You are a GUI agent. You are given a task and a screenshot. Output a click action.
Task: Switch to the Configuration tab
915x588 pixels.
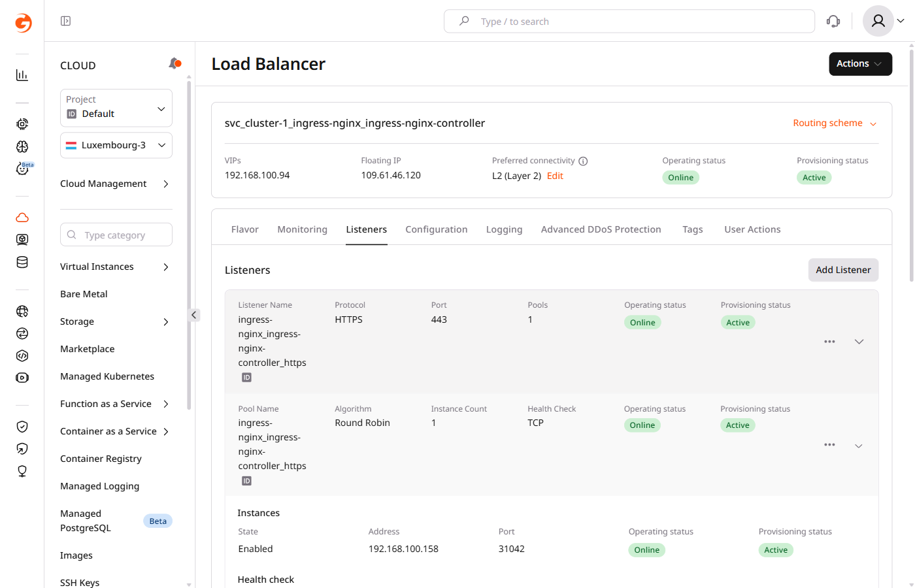(437, 229)
